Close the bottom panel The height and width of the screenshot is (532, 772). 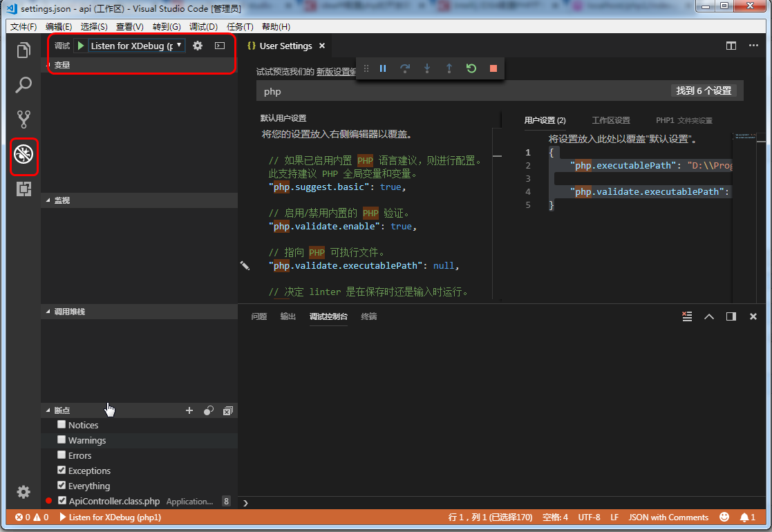point(753,316)
